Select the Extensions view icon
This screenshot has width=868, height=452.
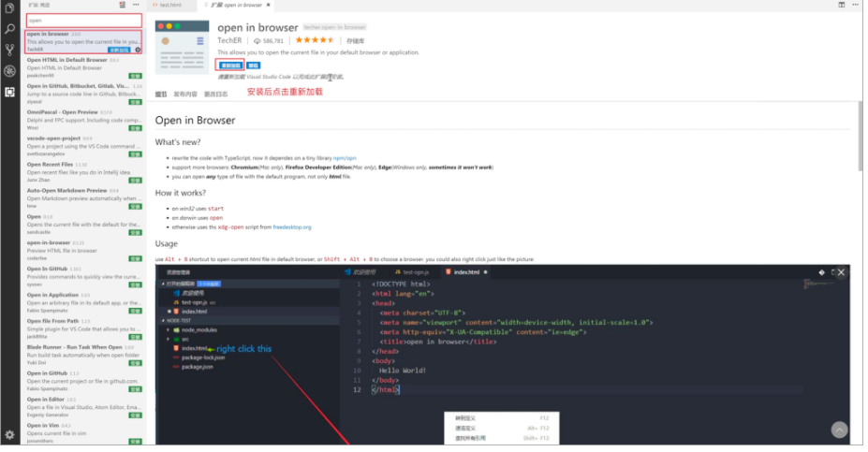point(9,92)
